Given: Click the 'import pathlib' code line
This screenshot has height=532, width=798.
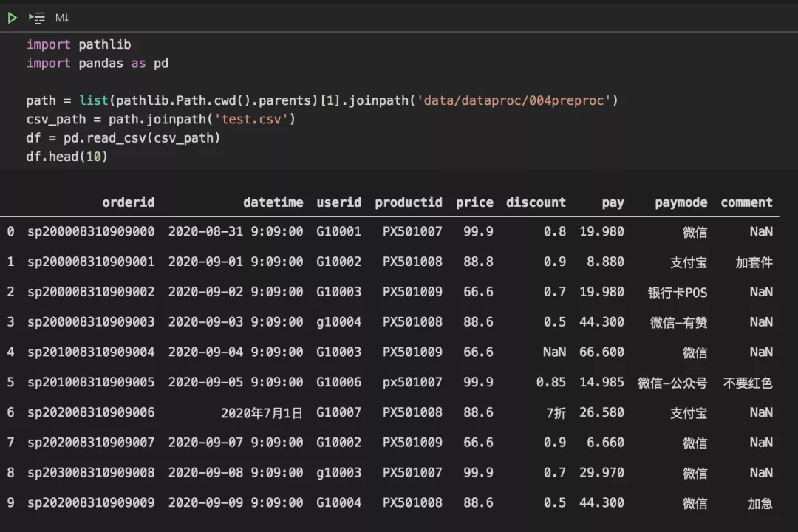Looking at the screenshot, I should (x=78, y=44).
